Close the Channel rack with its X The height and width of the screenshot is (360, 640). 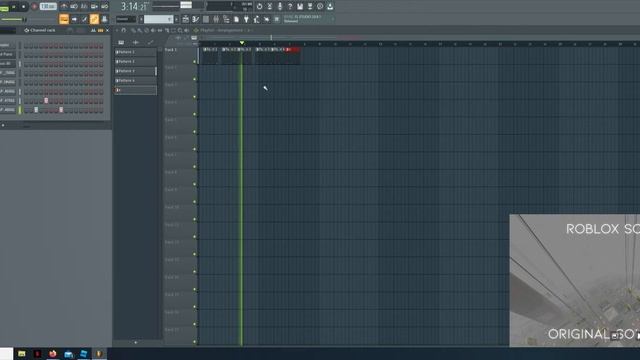point(107,30)
